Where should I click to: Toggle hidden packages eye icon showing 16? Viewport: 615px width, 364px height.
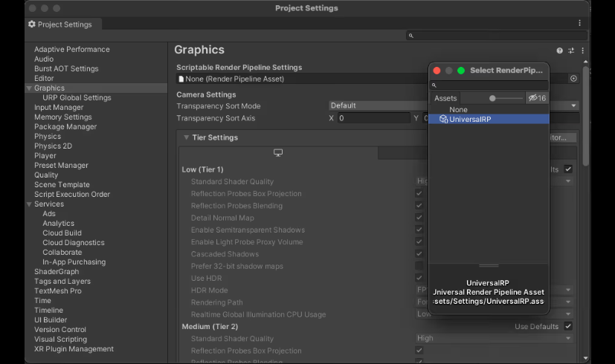pos(538,98)
